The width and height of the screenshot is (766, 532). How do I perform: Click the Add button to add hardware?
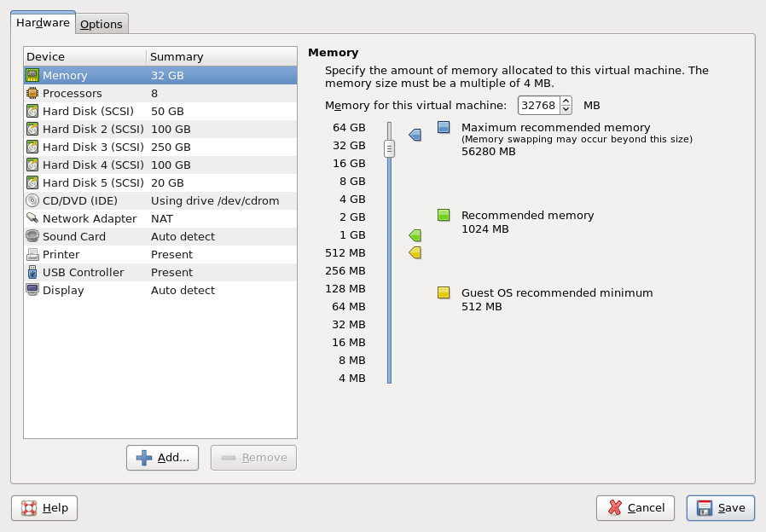tap(162, 458)
